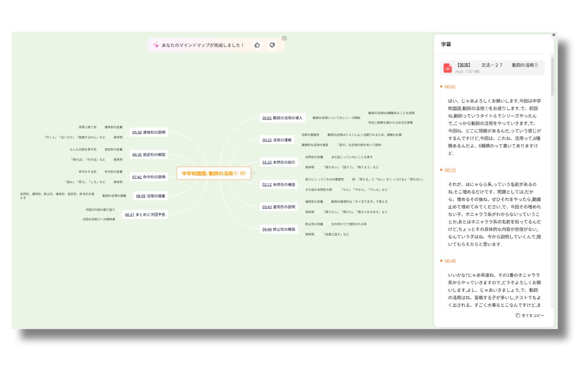Click the thumbs-down feedback icon

272,45
